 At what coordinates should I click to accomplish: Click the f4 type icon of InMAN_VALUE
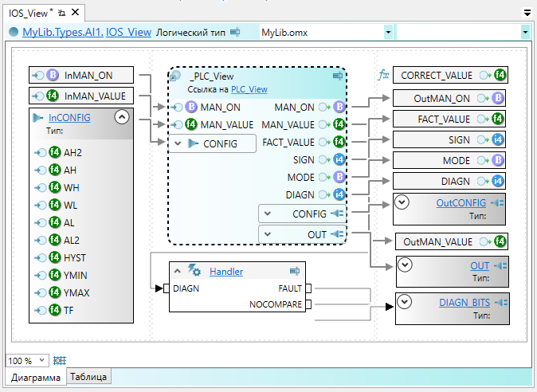[x=54, y=96]
